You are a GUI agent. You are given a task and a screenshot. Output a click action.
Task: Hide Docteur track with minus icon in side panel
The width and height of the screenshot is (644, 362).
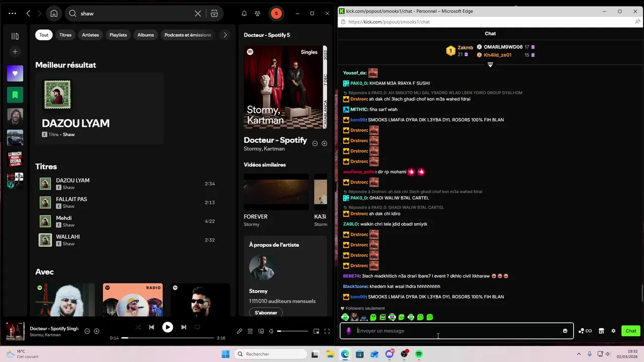[x=315, y=143]
